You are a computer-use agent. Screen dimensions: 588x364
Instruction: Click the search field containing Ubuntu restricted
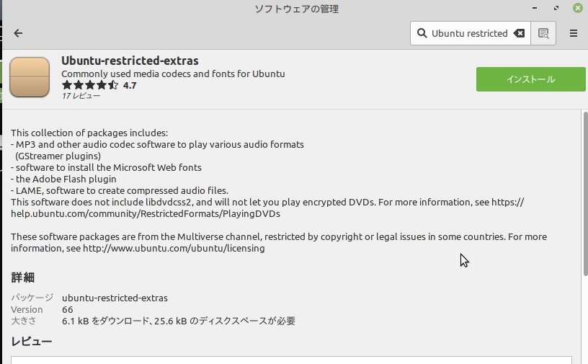click(x=471, y=33)
